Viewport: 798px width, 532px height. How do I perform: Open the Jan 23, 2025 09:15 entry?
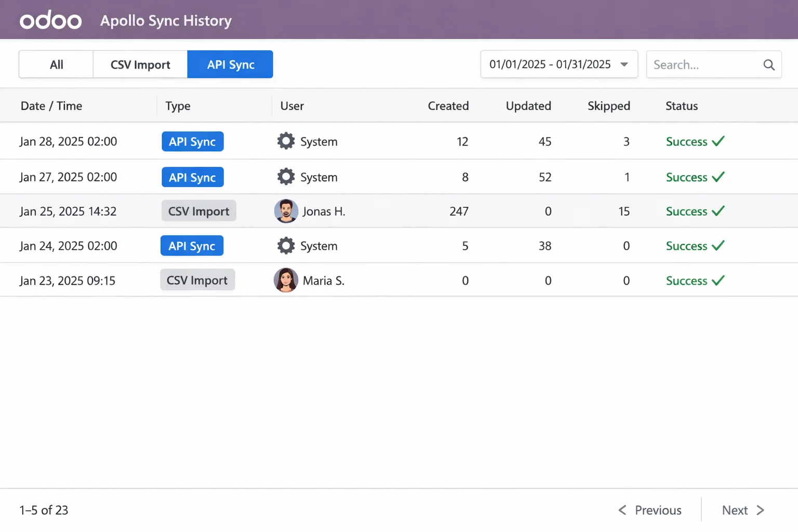(x=399, y=280)
